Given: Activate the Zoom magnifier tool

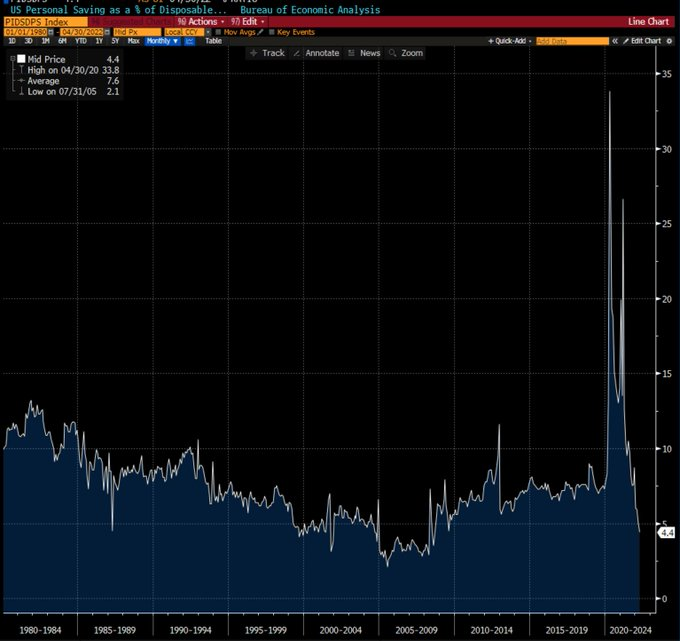Looking at the screenshot, I should (x=406, y=53).
